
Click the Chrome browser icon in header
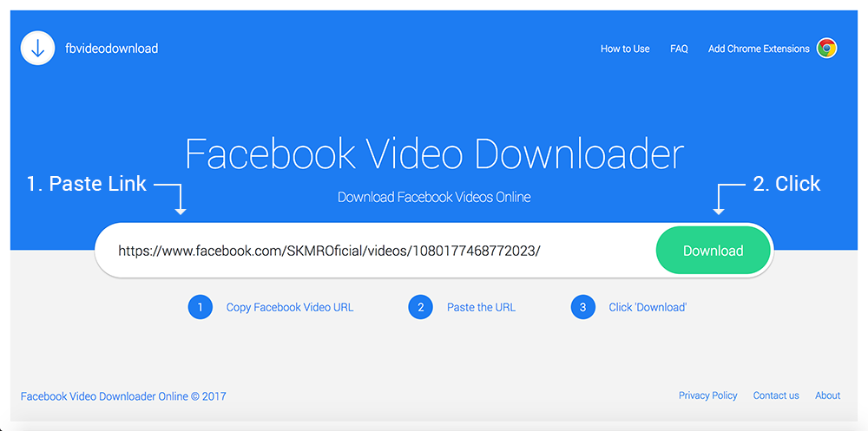tap(827, 49)
